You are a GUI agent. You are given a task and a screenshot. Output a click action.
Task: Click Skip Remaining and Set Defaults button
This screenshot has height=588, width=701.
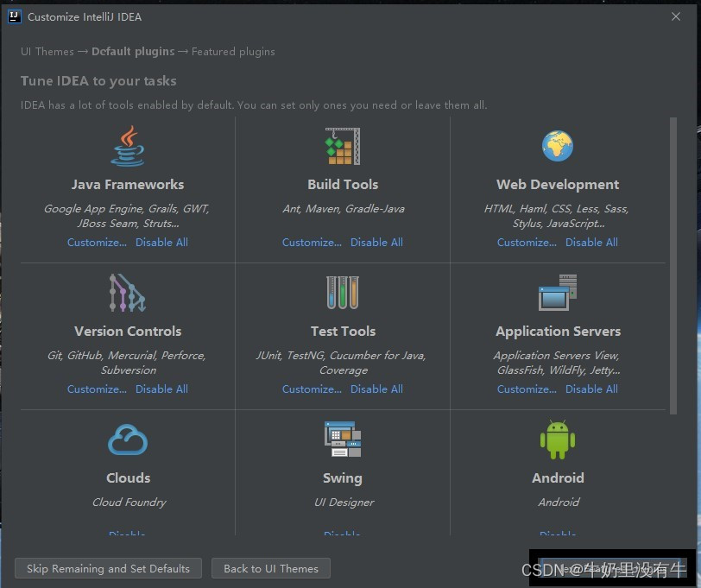coord(108,568)
